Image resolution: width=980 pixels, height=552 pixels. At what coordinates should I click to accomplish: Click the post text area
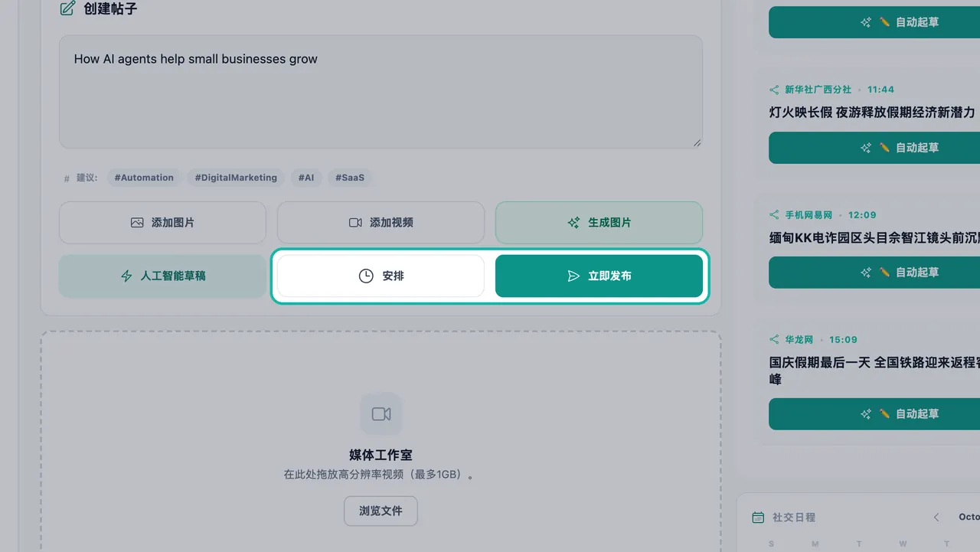[381, 92]
